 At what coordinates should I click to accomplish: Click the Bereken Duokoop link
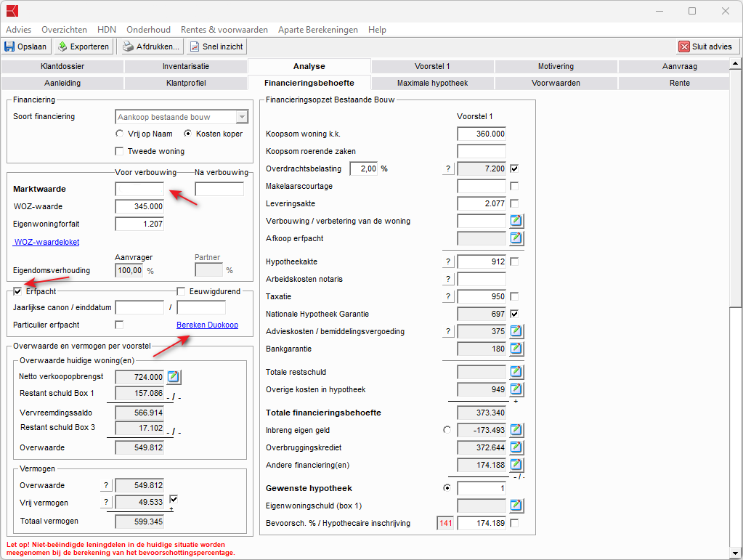[x=207, y=325]
